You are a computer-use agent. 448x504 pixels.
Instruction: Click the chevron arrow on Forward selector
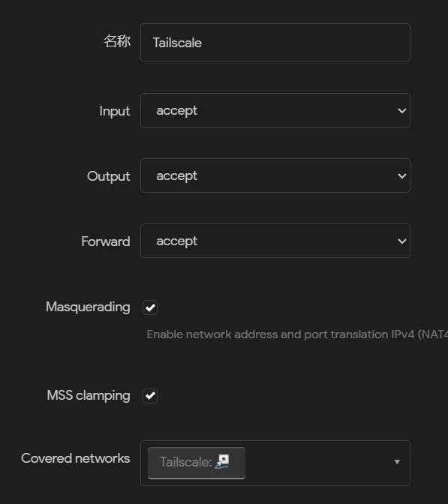(401, 241)
